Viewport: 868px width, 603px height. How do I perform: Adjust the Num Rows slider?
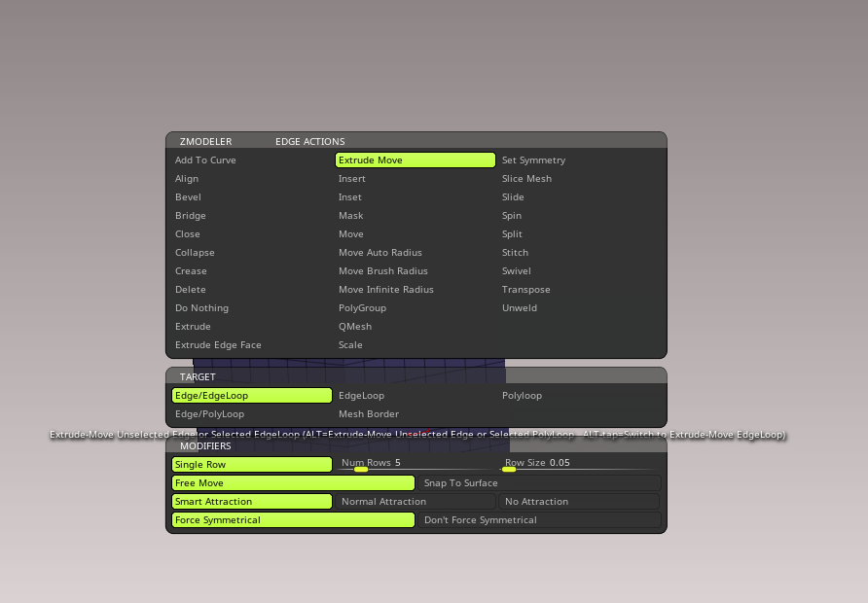416,465
